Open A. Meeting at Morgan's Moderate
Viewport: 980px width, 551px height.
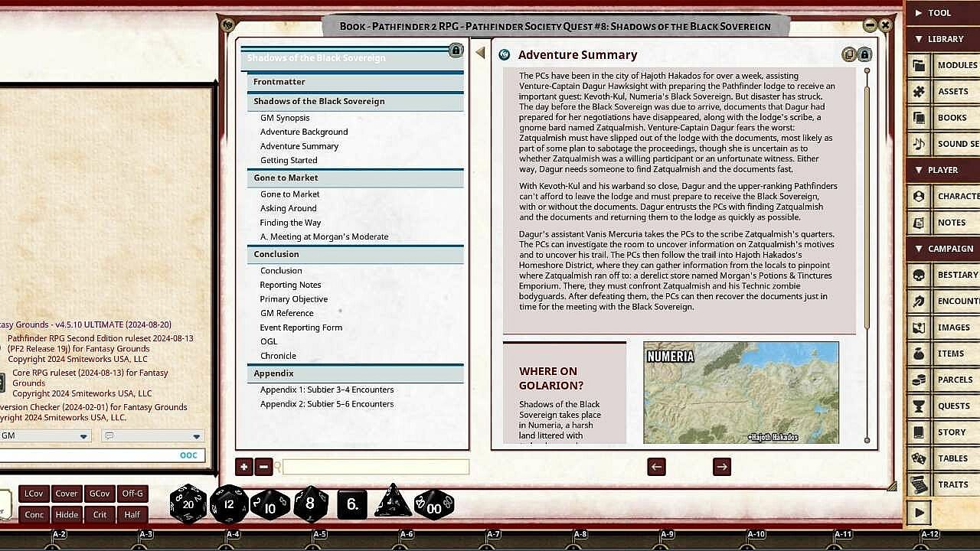pyautogui.click(x=324, y=236)
